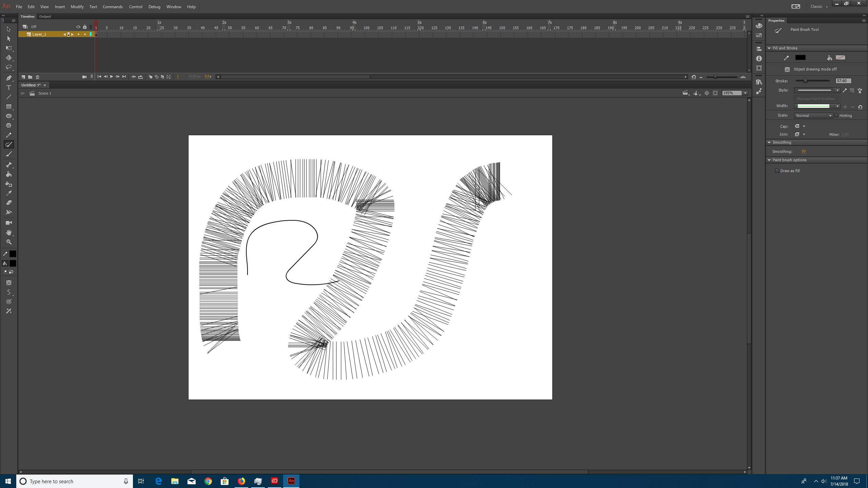Viewport: 868px width, 488px height.
Task: Open the stage zoom 195% dropdown
Action: tap(745, 93)
